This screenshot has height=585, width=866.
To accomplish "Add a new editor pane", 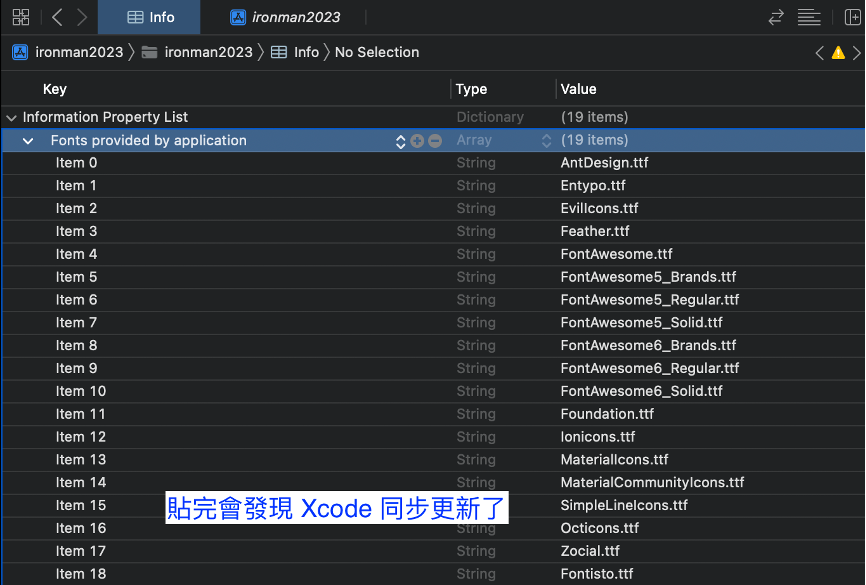I will coord(853,17).
